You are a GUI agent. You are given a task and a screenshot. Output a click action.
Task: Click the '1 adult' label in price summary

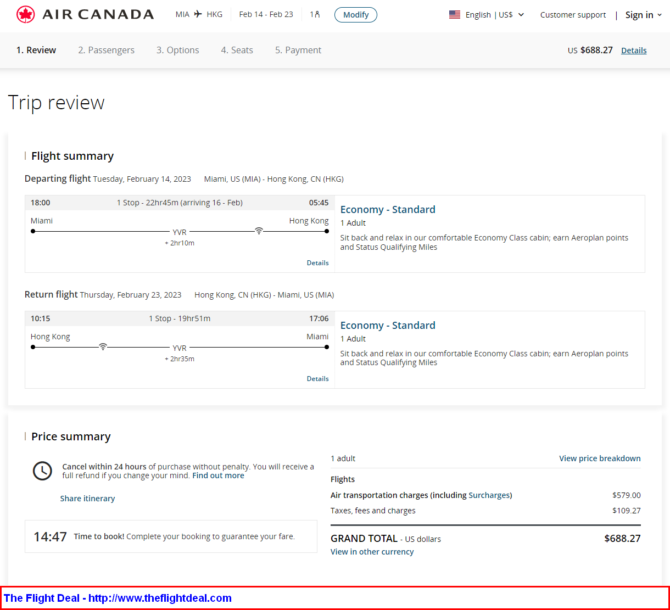click(343, 458)
